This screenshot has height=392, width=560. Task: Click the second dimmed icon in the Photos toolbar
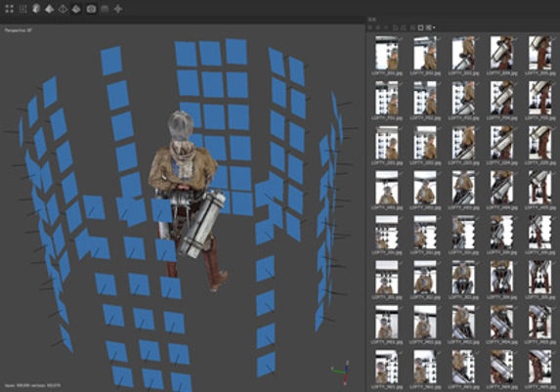(377, 27)
